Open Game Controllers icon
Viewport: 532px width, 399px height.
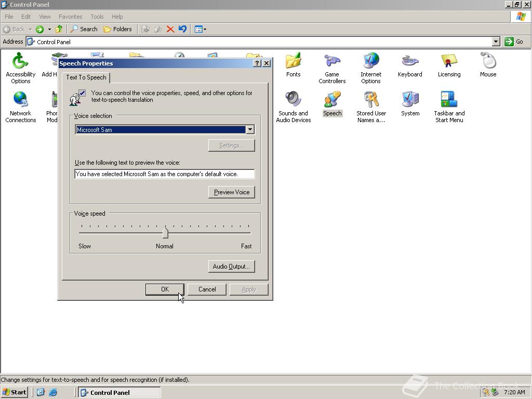pos(332,68)
